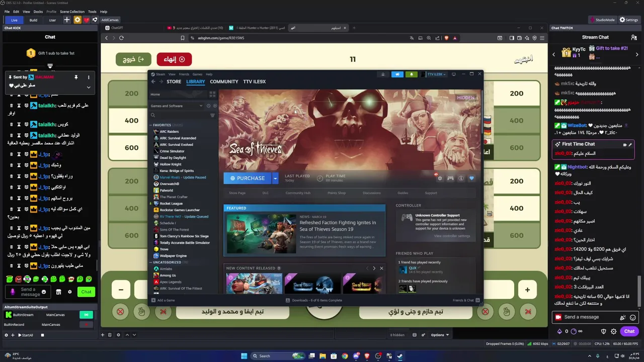Open Scene Collection menu in OBS
644x362 pixels.
pyautogui.click(x=72, y=12)
